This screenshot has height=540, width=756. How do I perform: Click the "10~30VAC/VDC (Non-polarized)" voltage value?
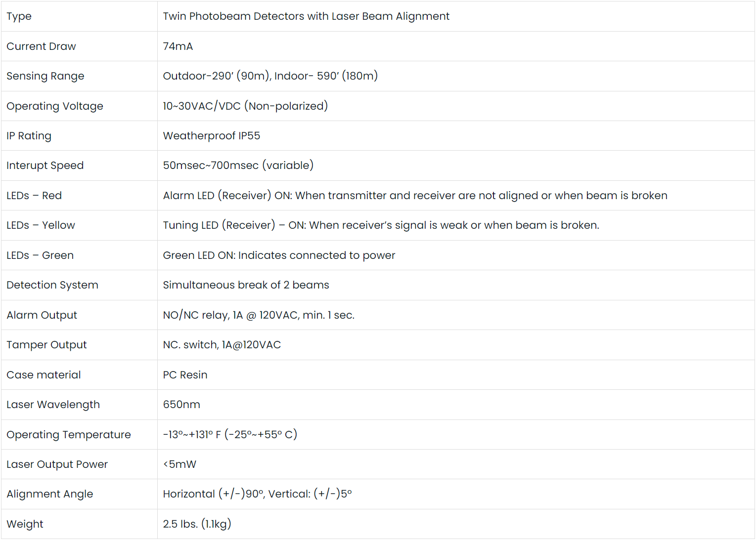(x=245, y=106)
